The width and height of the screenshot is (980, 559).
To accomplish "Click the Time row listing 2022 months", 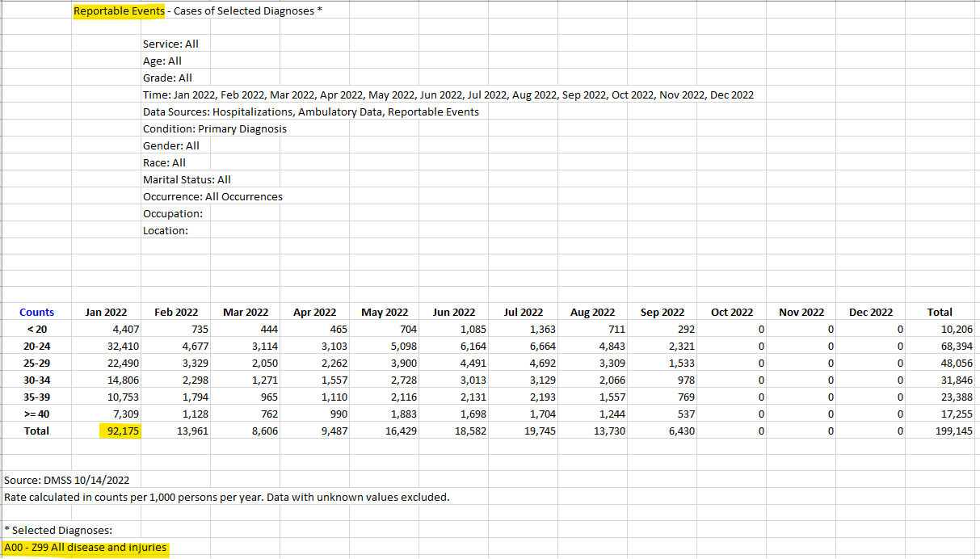I will coord(448,95).
